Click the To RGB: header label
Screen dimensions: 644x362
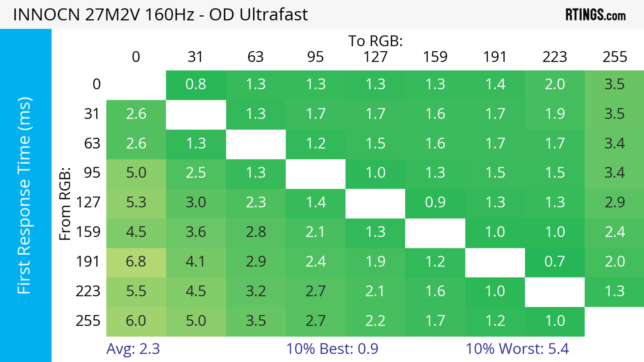pyautogui.click(x=375, y=41)
